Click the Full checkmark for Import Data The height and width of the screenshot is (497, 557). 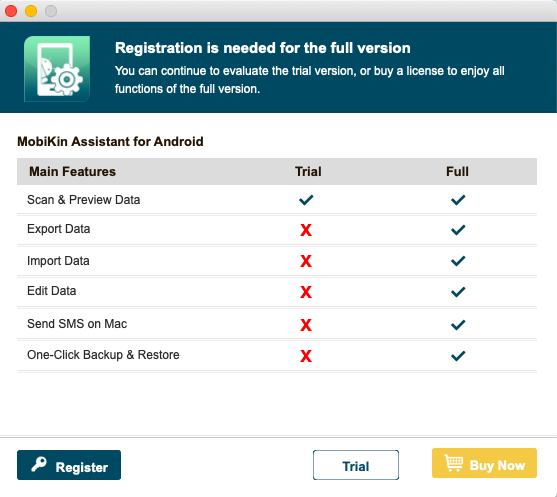(x=458, y=261)
